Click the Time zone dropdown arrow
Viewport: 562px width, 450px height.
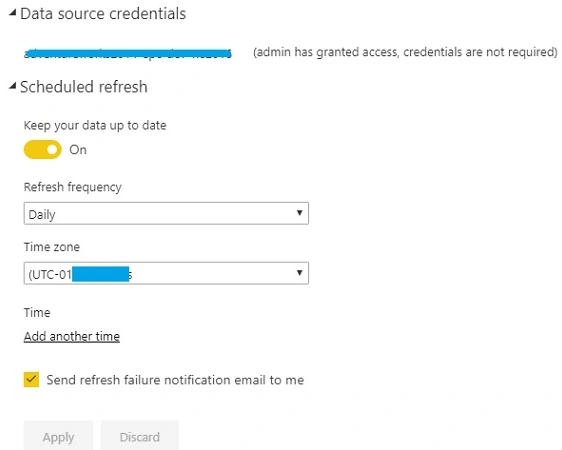tap(299, 273)
